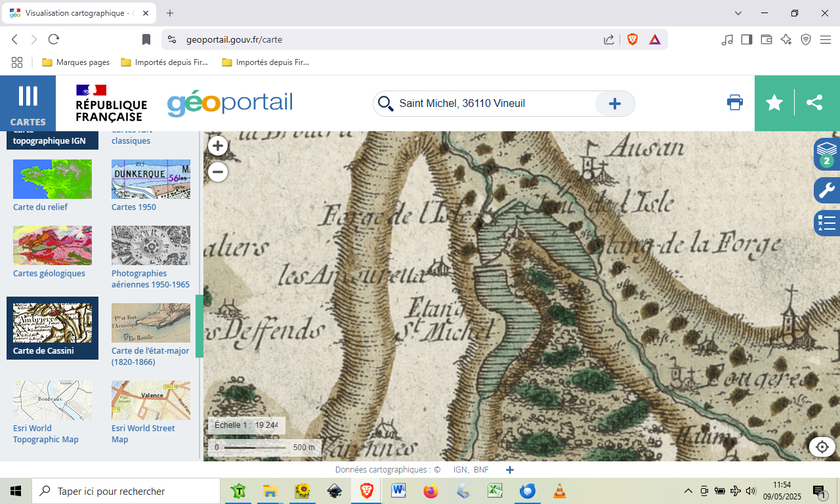Open the notifications center

pos(819,491)
